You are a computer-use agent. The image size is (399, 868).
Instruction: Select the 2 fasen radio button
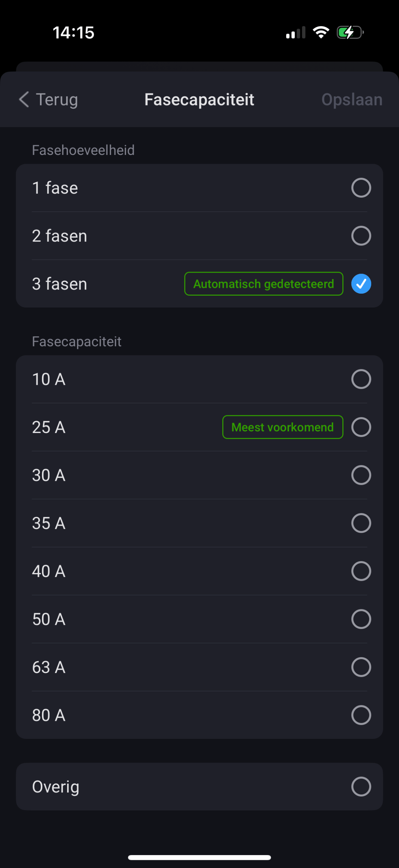361,236
